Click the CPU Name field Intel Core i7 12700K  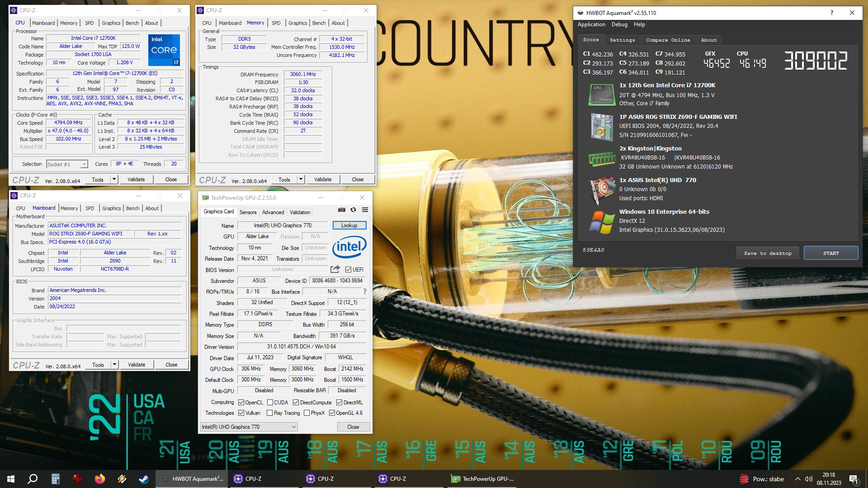(x=93, y=38)
